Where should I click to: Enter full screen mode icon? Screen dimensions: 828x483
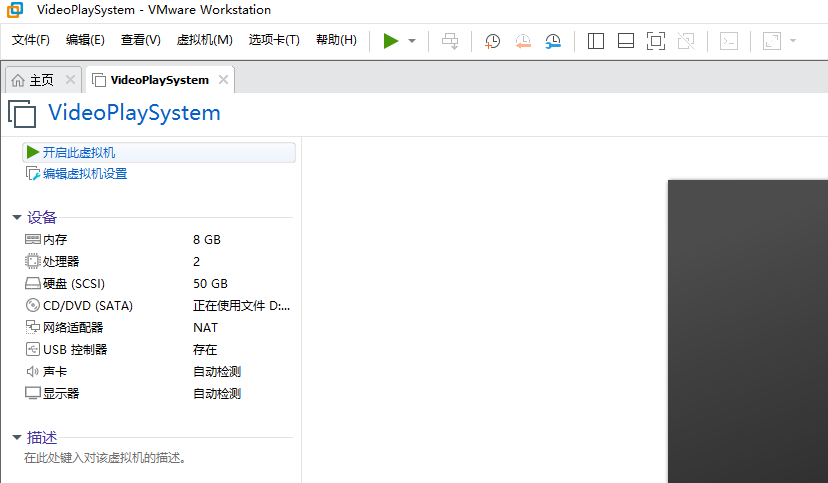pyautogui.click(x=656, y=41)
